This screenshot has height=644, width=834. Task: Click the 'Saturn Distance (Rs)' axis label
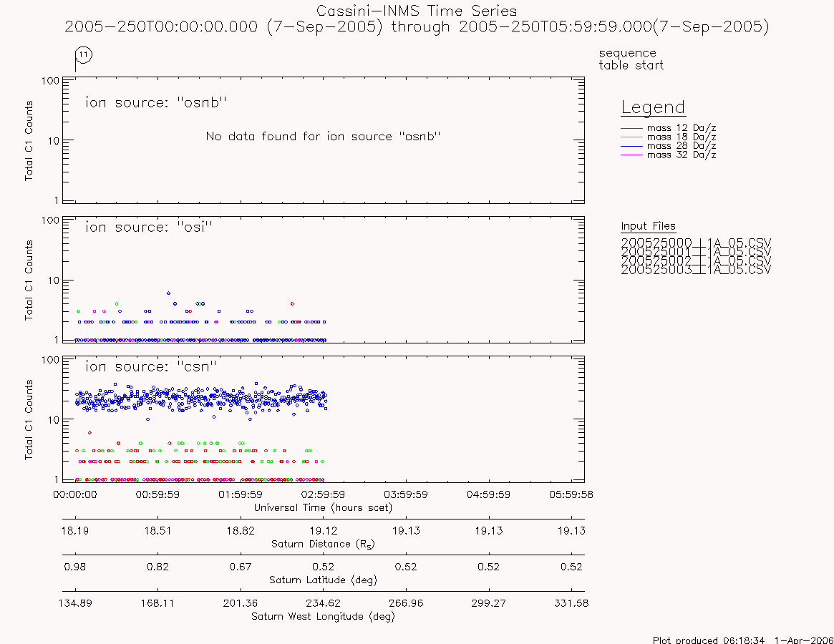click(323, 544)
